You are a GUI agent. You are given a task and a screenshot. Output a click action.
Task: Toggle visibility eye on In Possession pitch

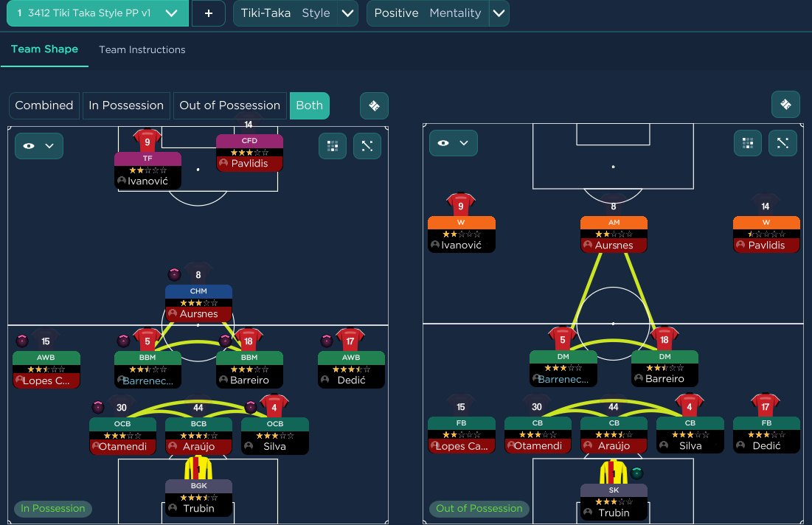pyautogui.click(x=29, y=146)
